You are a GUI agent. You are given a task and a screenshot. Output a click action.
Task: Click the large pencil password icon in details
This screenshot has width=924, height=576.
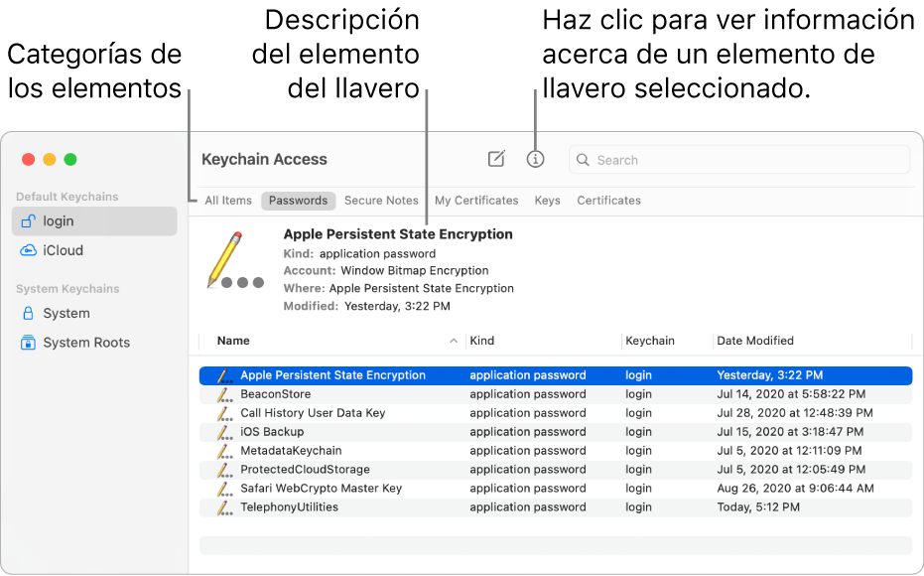234,260
